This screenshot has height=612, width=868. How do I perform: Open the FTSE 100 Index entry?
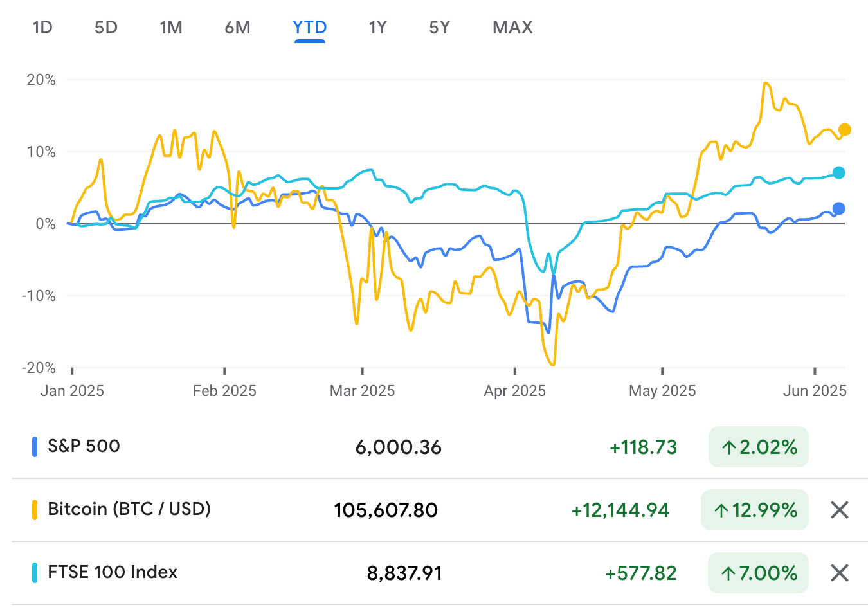coord(113,572)
